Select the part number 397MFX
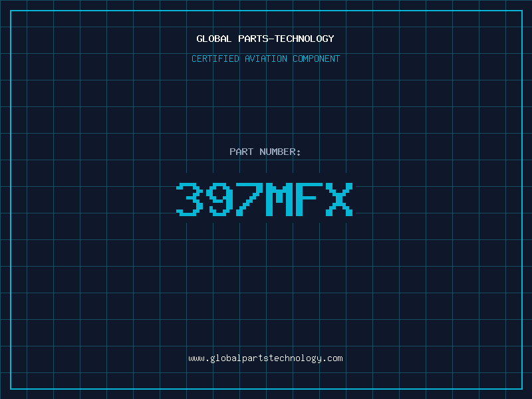This screenshot has width=532, height=399. pyautogui.click(x=265, y=199)
